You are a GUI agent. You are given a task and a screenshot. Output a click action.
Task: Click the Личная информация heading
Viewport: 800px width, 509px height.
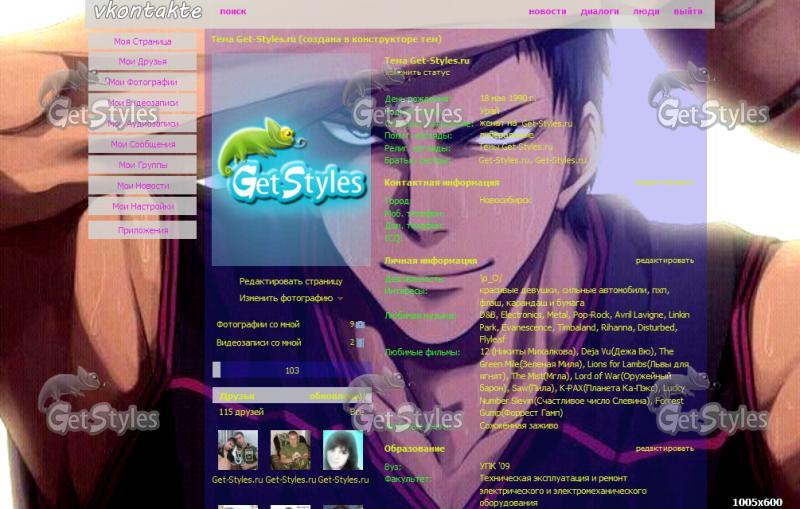[x=431, y=260]
